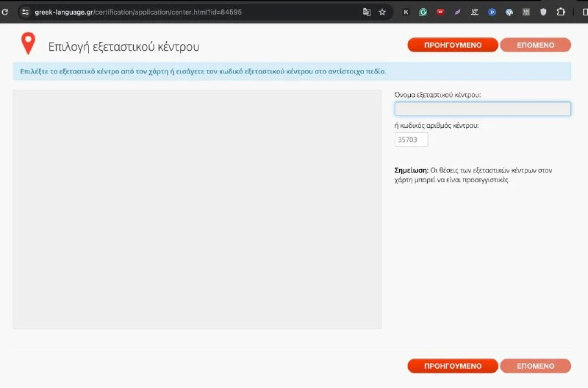
Task: Click the gray map area
Action: coord(197,209)
